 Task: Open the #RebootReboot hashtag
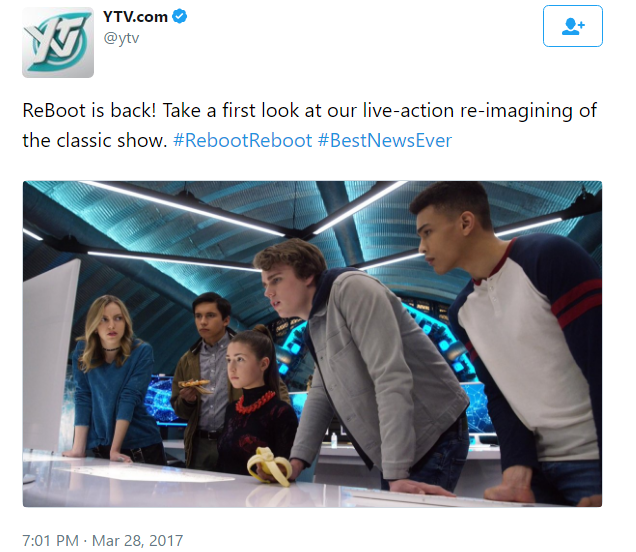click(243, 140)
